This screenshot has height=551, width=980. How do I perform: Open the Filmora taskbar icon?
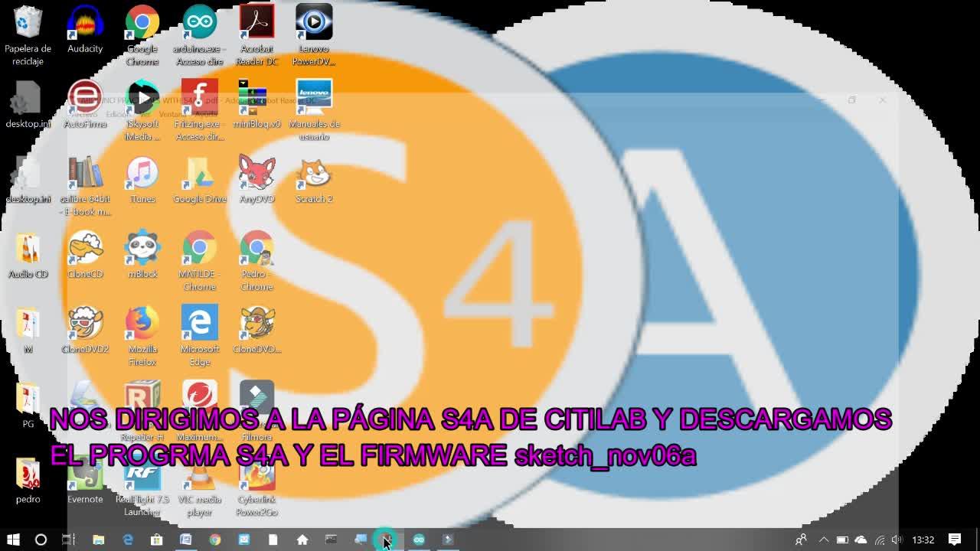click(x=448, y=540)
